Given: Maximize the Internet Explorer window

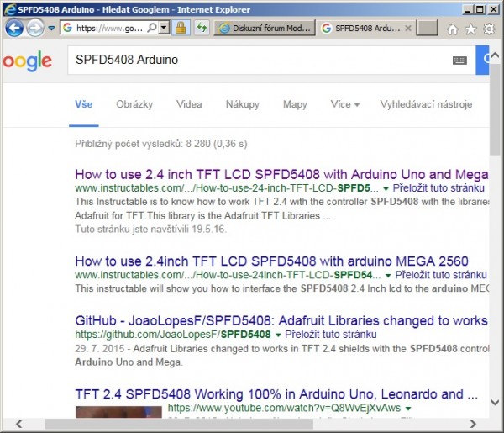Looking at the screenshot, I should (480, 9).
